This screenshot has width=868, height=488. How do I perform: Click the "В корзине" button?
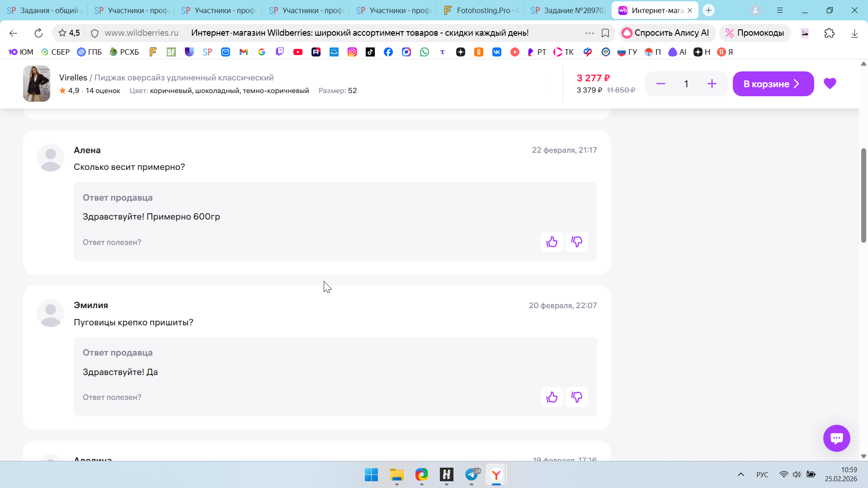[x=773, y=84]
